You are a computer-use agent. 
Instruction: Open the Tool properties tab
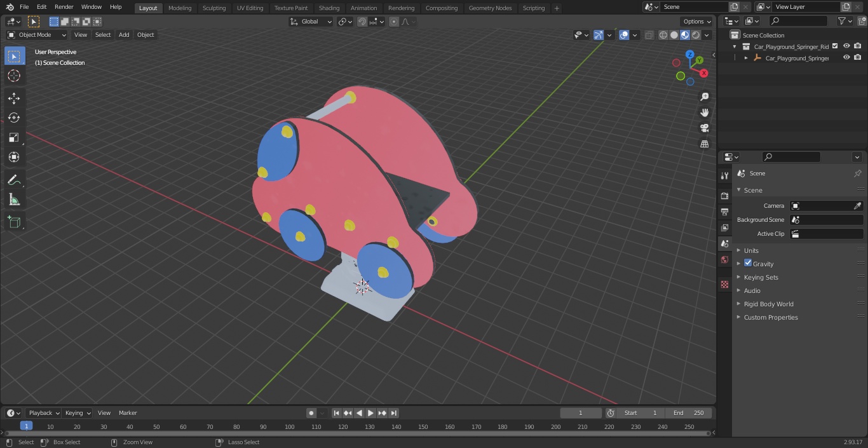(724, 176)
